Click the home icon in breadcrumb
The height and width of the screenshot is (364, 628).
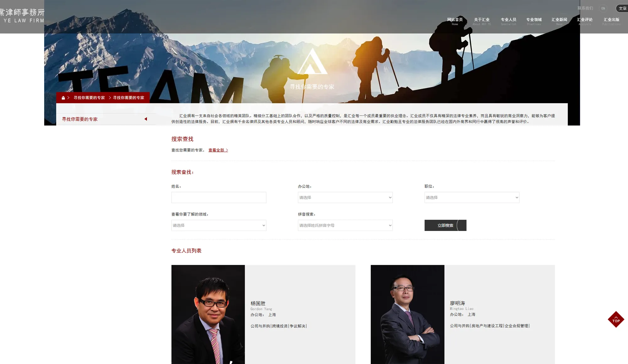pyautogui.click(x=63, y=98)
